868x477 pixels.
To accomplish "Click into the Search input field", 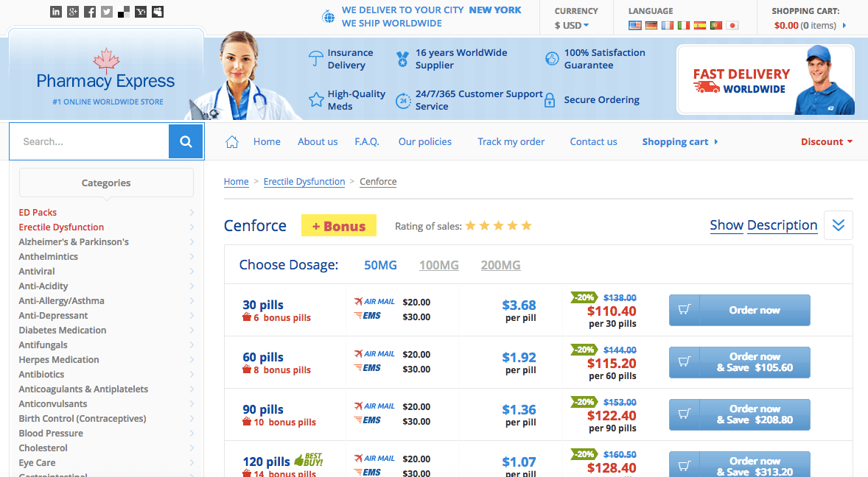I will [x=89, y=141].
